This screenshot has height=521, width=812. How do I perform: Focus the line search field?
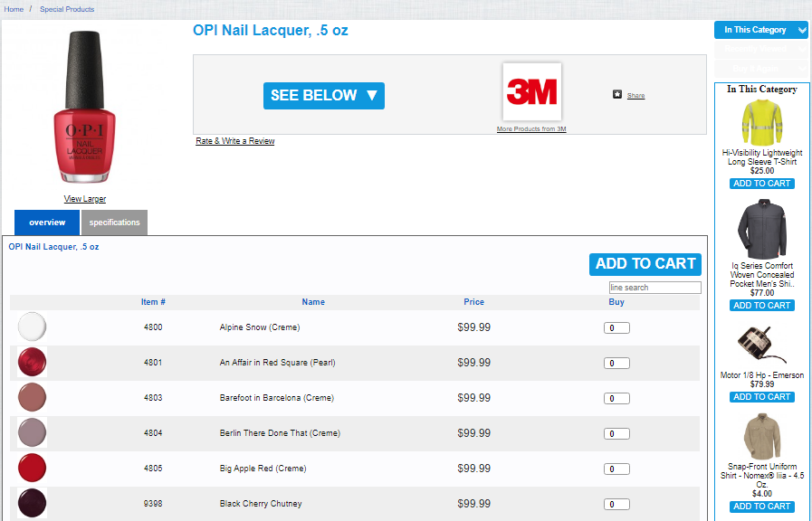[655, 287]
